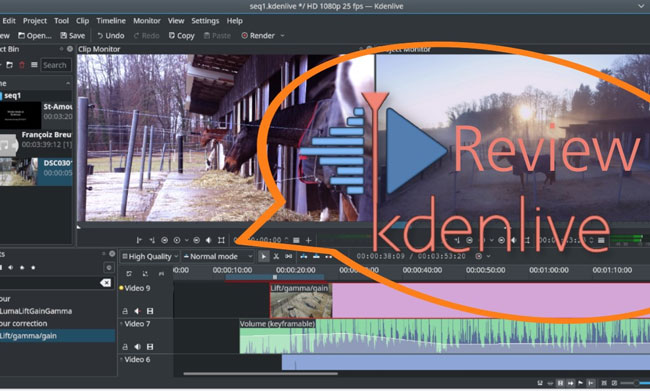This screenshot has width=650, height=391.
Task: Toggle mute on Video 9 track
Action: [137, 311]
